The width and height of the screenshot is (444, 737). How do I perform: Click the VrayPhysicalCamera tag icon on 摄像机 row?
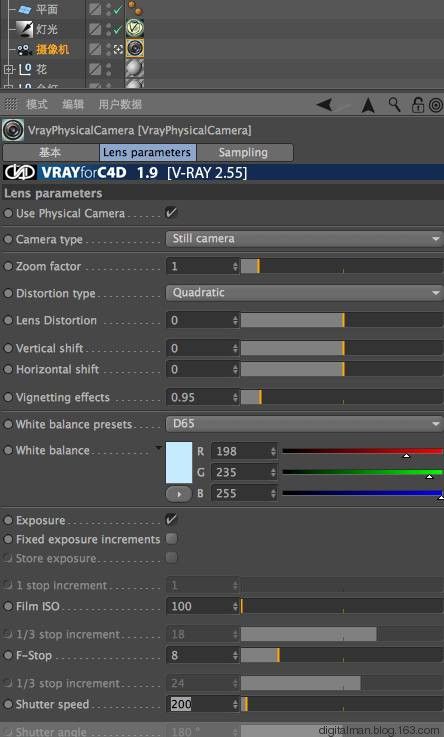pos(135,48)
